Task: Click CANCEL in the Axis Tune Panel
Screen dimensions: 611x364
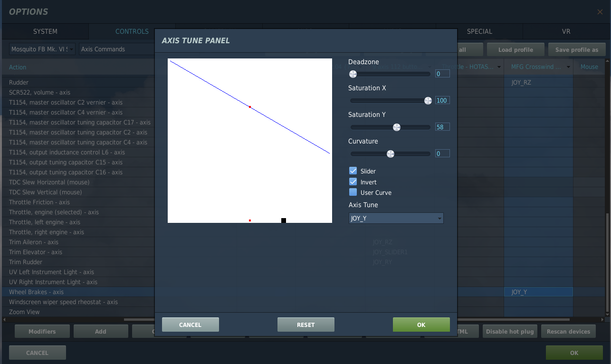Action: tap(190, 325)
